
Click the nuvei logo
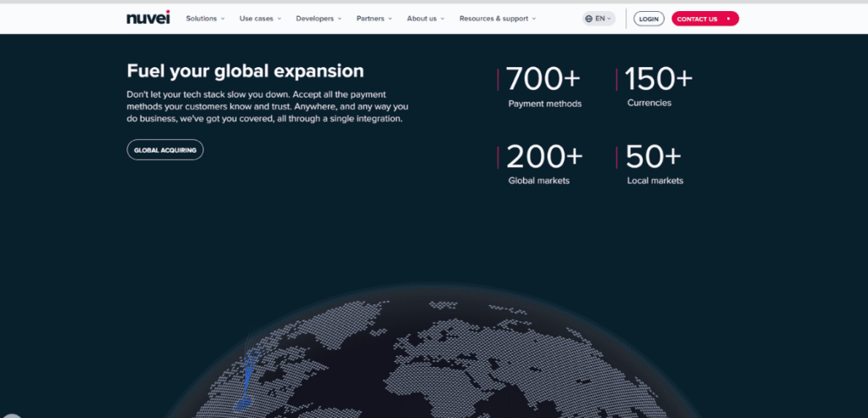tap(147, 18)
